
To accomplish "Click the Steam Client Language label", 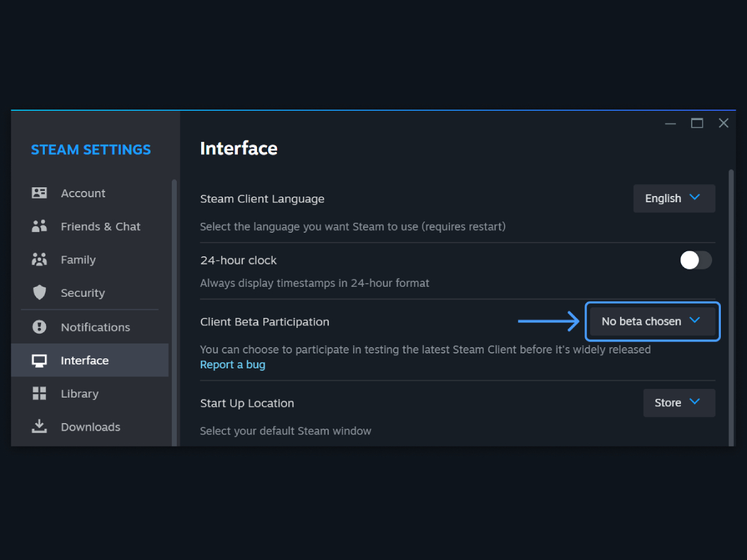I will tap(262, 199).
